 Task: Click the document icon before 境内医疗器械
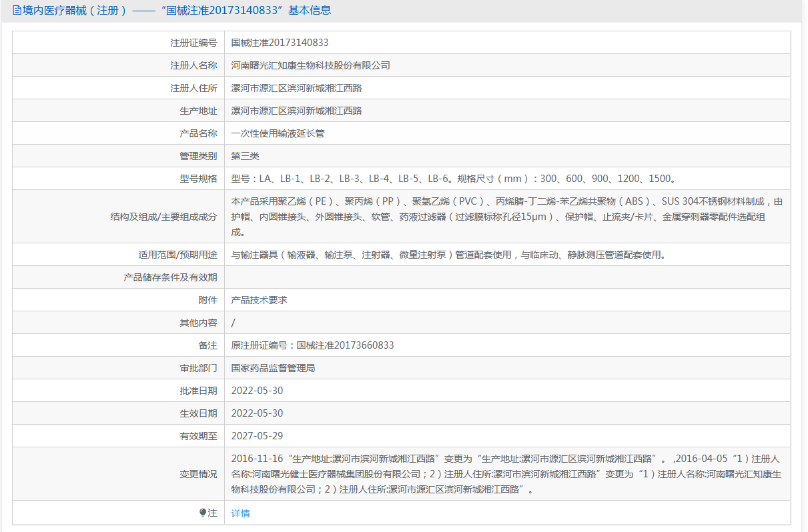coord(17,11)
